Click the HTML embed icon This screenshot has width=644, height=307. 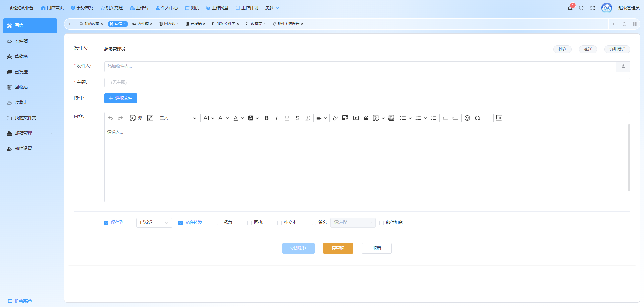391,118
